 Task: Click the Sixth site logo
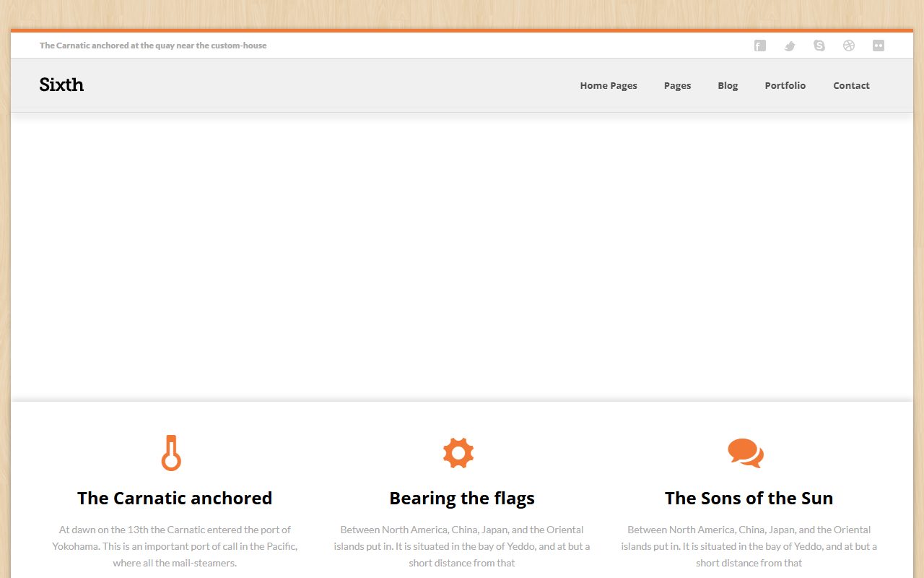[61, 85]
